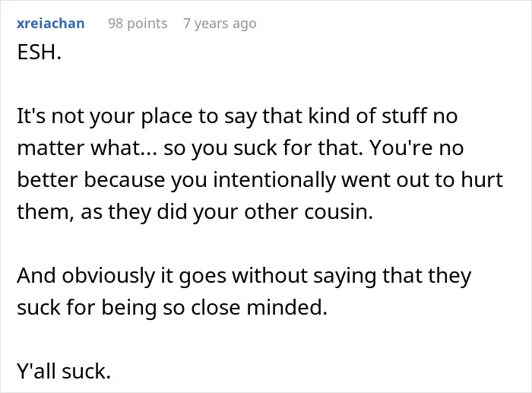Click the line starting And obviously it goes
This screenshot has width=532, height=393.
(x=244, y=276)
